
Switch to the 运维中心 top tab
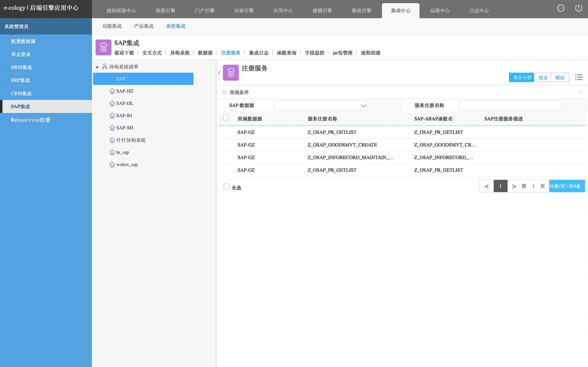440,11
